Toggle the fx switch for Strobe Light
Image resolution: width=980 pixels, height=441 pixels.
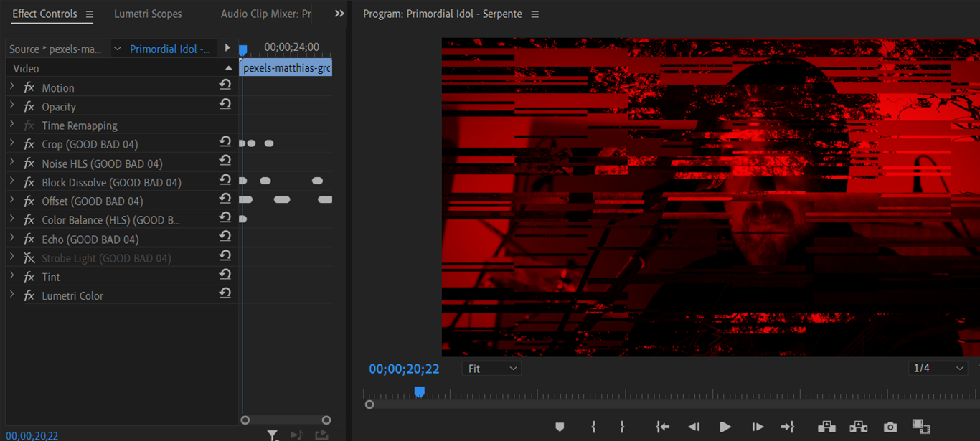(x=29, y=258)
